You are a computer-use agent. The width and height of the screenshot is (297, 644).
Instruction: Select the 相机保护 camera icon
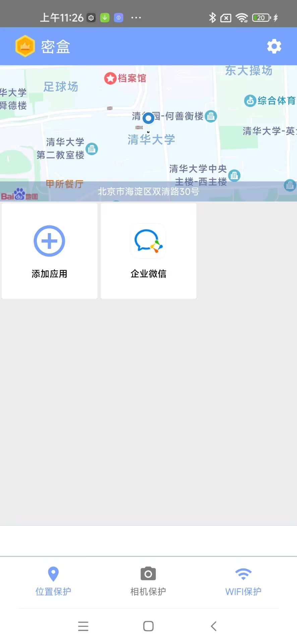[x=148, y=574]
